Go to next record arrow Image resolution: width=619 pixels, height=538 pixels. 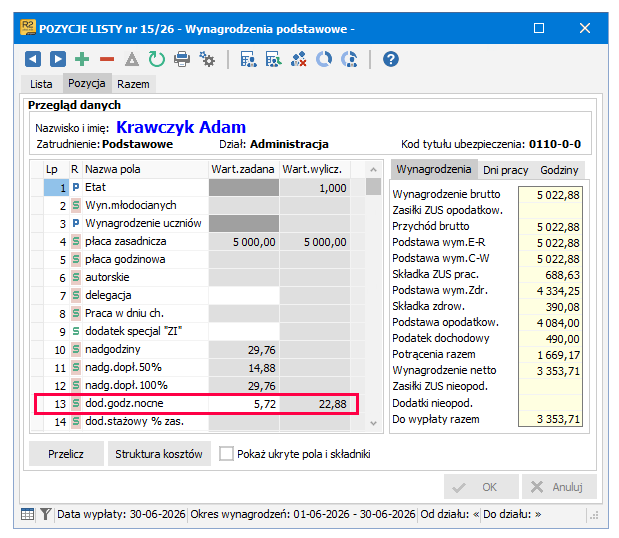pyautogui.click(x=58, y=59)
